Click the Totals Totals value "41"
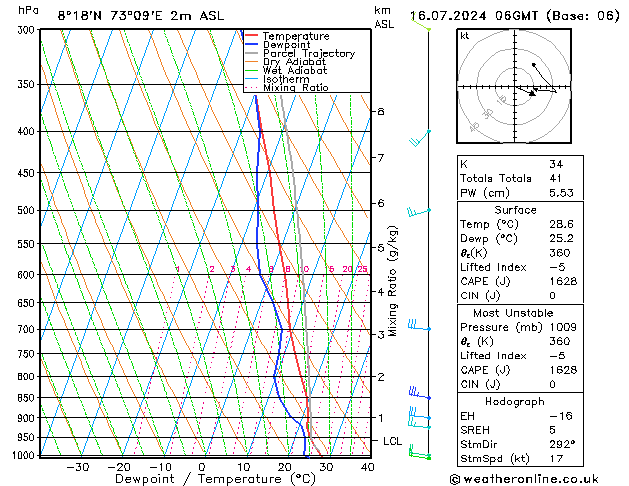Image resolution: width=629 pixels, height=486 pixels. point(555,178)
